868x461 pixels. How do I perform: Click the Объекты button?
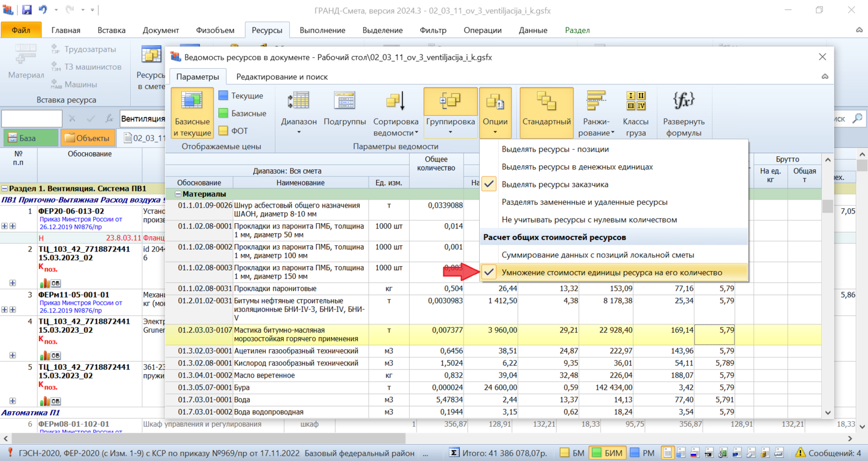(x=87, y=138)
